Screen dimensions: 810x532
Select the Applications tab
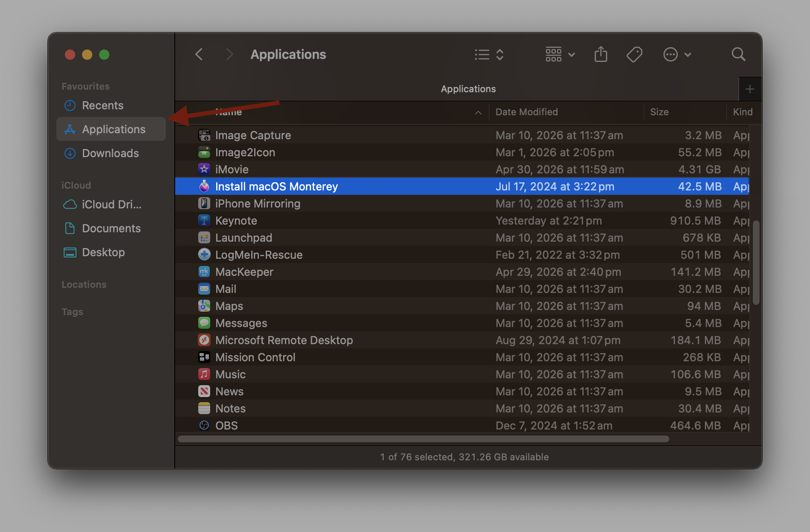[468, 89]
